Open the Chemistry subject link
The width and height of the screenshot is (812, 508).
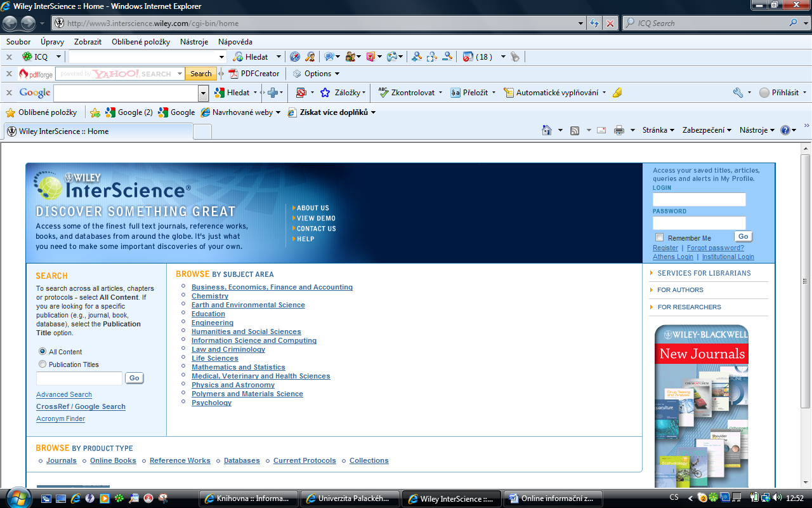point(210,296)
